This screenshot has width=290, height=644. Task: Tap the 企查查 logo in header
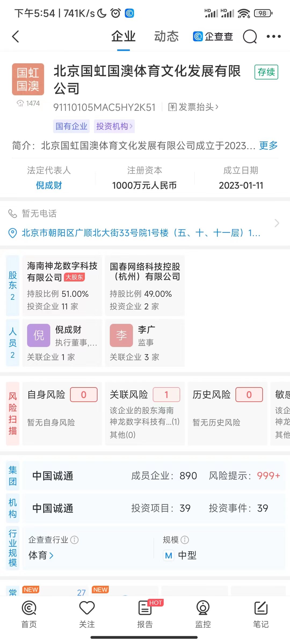[213, 36]
